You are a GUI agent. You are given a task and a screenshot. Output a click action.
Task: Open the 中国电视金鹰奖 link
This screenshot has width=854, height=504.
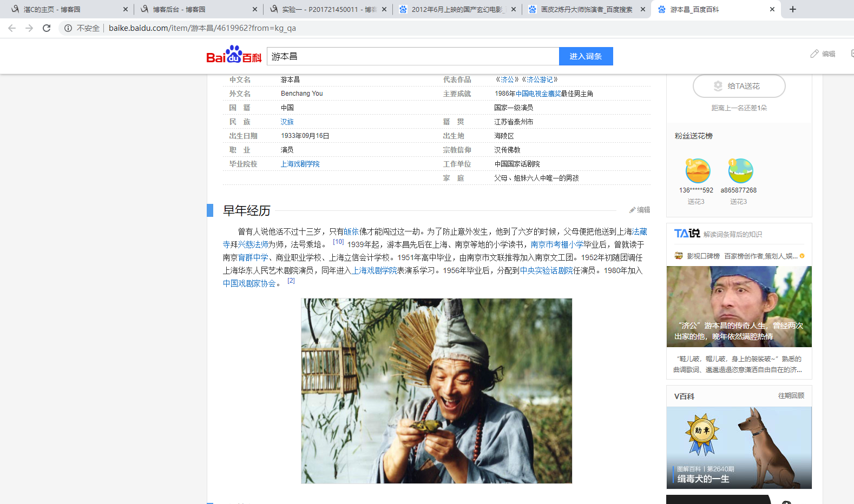538,94
